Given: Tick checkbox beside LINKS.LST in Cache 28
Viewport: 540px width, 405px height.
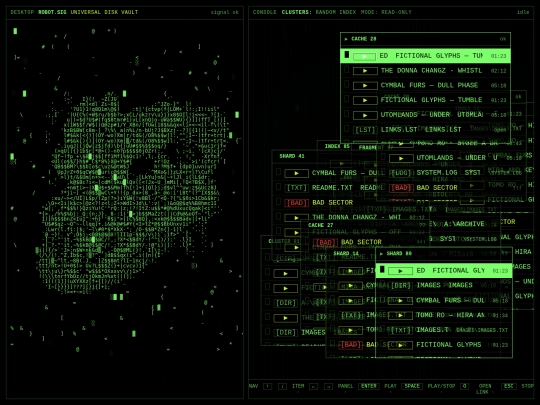Looking at the screenshot, I should point(347,129).
